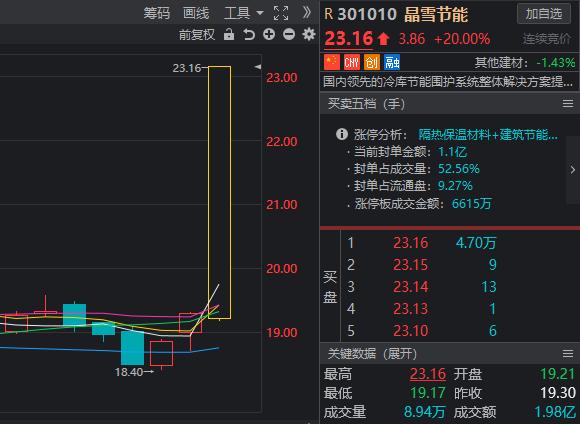Toggle the chart lock icon
This screenshot has height=424, width=580.
coord(229,34)
